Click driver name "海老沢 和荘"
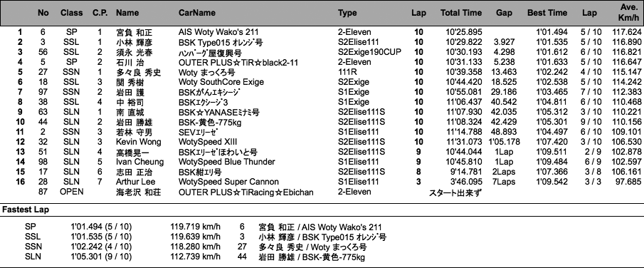 click(x=139, y=192)
